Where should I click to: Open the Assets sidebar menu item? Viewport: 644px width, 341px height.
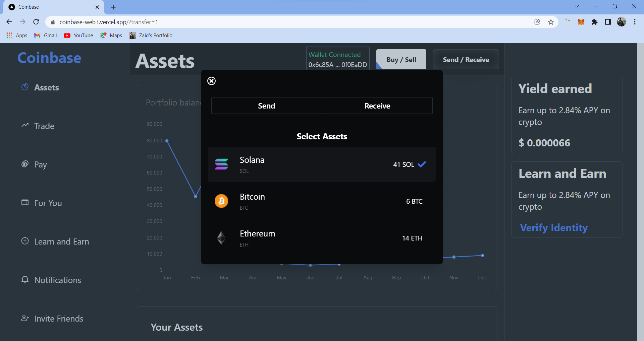click(x=46, y=87)
